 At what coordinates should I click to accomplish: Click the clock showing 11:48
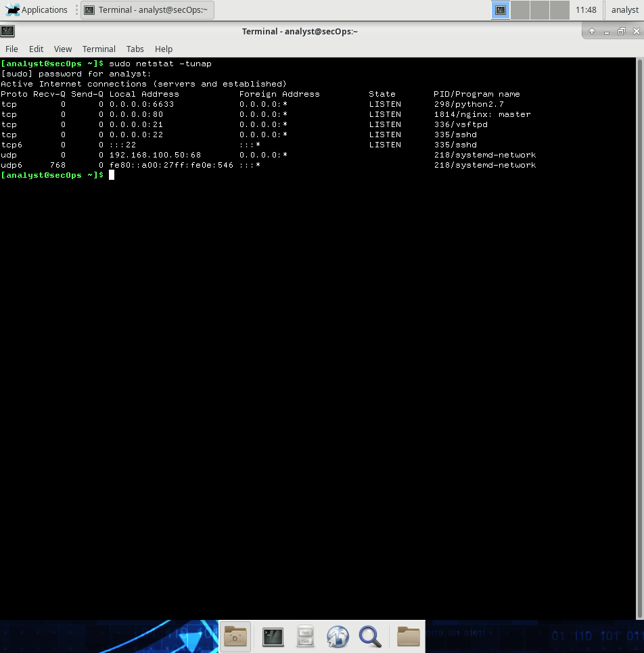586,10
